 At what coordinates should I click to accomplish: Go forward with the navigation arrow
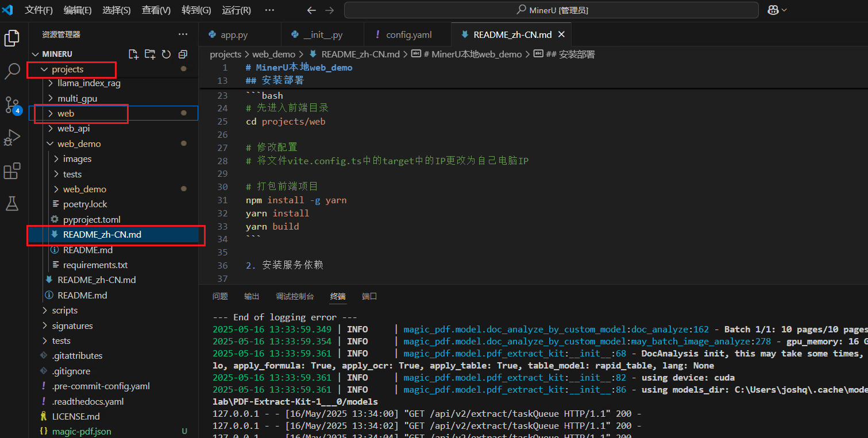coord(329,10)
